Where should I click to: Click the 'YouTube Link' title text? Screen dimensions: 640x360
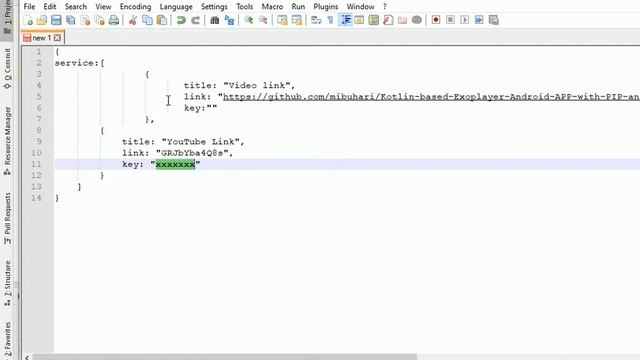pos(200,142)
